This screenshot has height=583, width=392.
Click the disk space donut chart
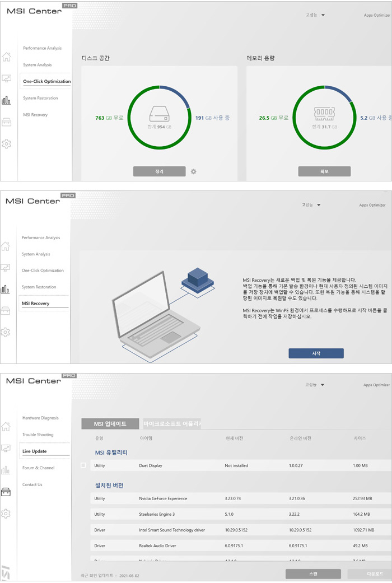159,118
